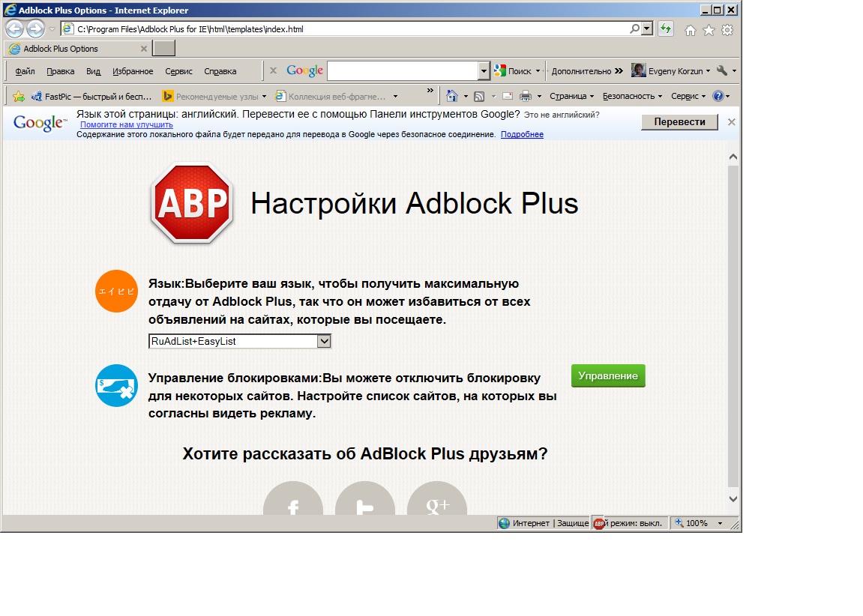Open the Favorites star icon
This screenshot has width=863, height=616.
tap(709, 30)
